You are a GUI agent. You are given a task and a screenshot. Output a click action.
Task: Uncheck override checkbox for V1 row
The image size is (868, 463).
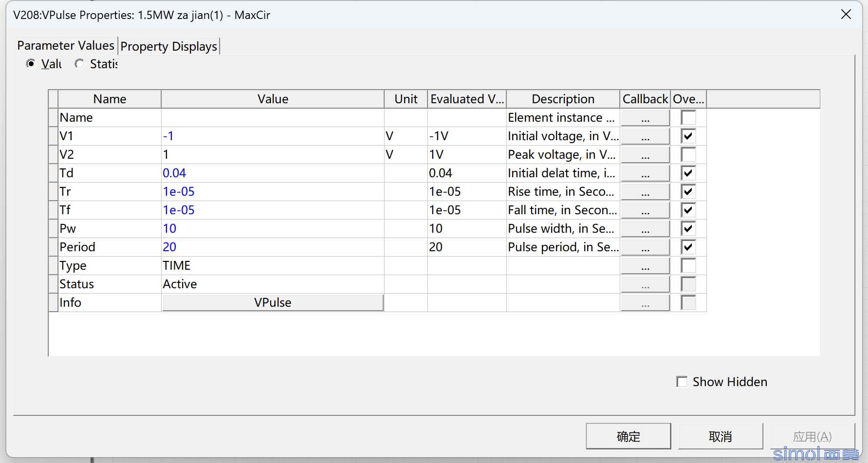pos(688,136)
